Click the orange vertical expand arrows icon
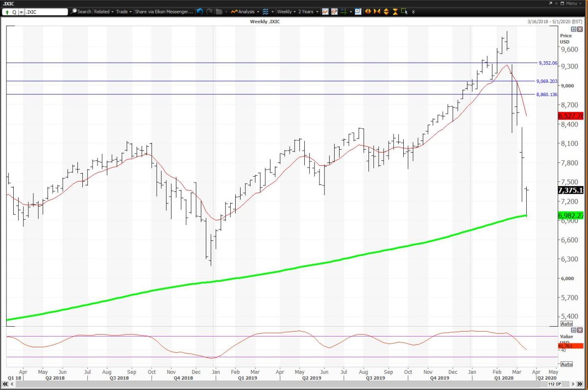The height and width of the screenshot is (390, 588). (386, 11)
